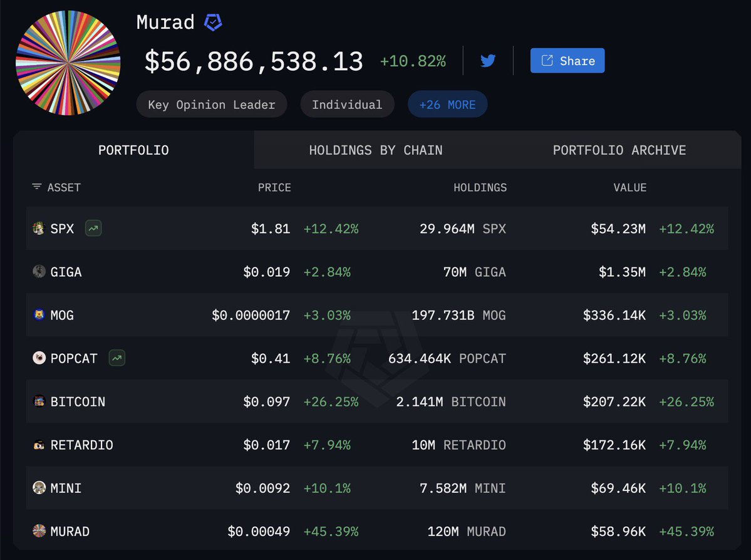This screenshot has width=751, height=560.
Task: Select the MURAD asset name
Action: pos(70,531)
